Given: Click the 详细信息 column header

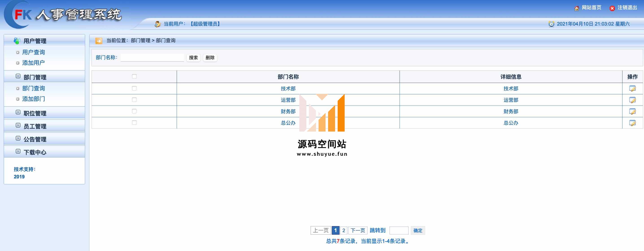Looking at the screenshot, I should [x=511, y=77].
